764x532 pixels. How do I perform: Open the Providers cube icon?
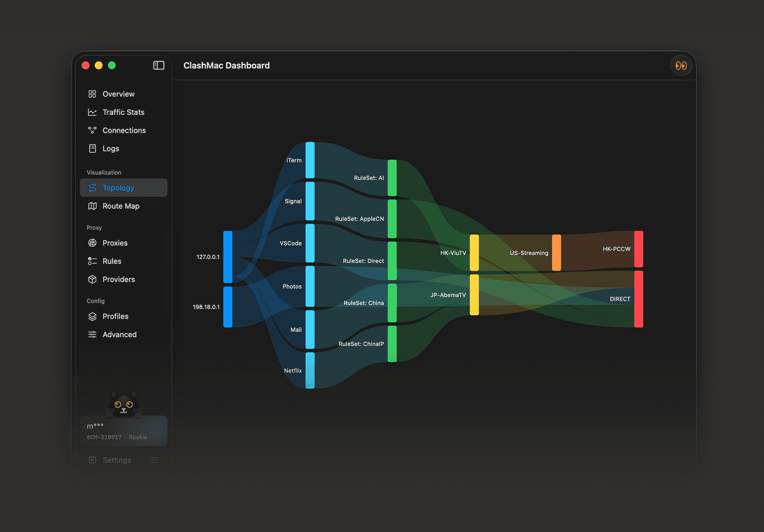tap(92, 279)
